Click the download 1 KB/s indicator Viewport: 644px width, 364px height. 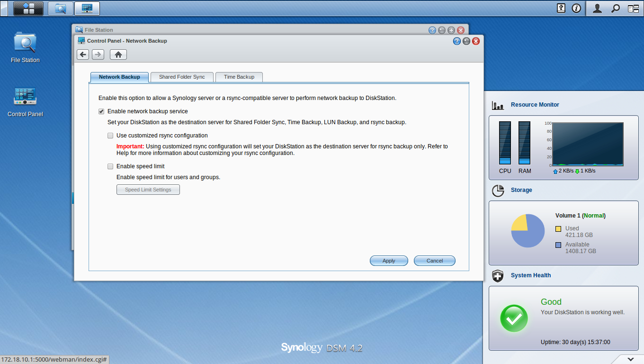tap(585, 171)
